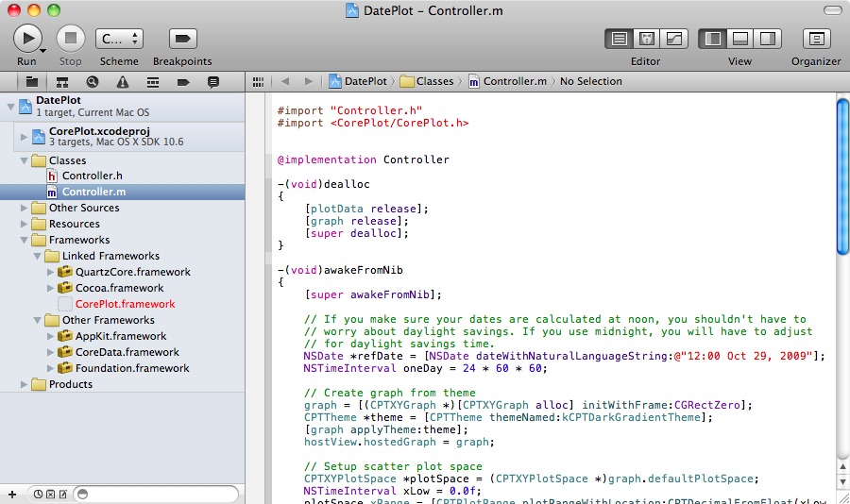Click the Run button
Screen dimensions: 850x504
(x=26, y=39)
